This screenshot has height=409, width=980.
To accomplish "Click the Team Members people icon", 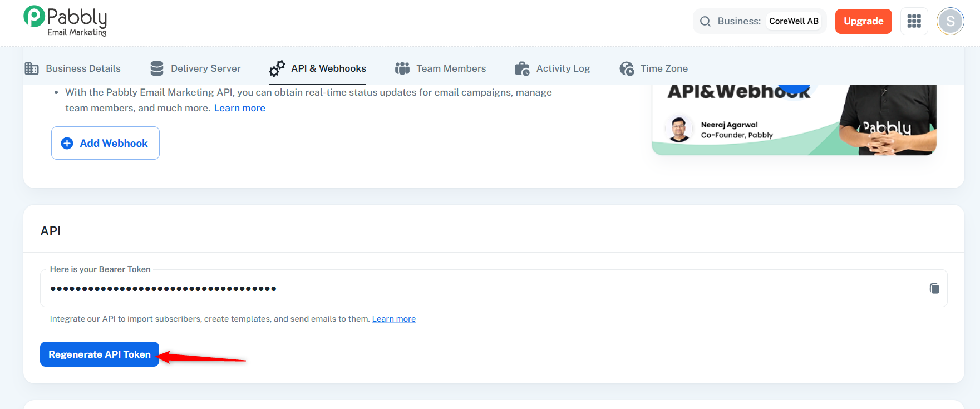I will tap(402, 68).
